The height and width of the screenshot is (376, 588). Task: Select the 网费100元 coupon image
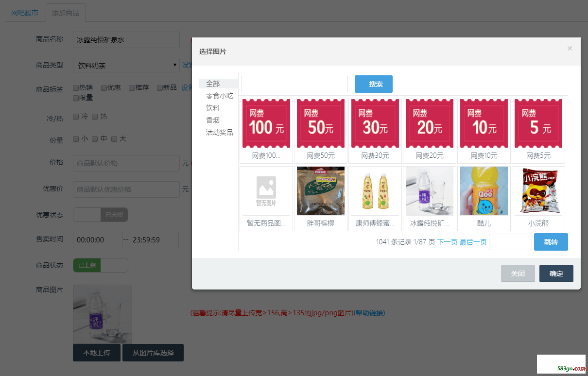pyautogui.click(x=266, y=123)
